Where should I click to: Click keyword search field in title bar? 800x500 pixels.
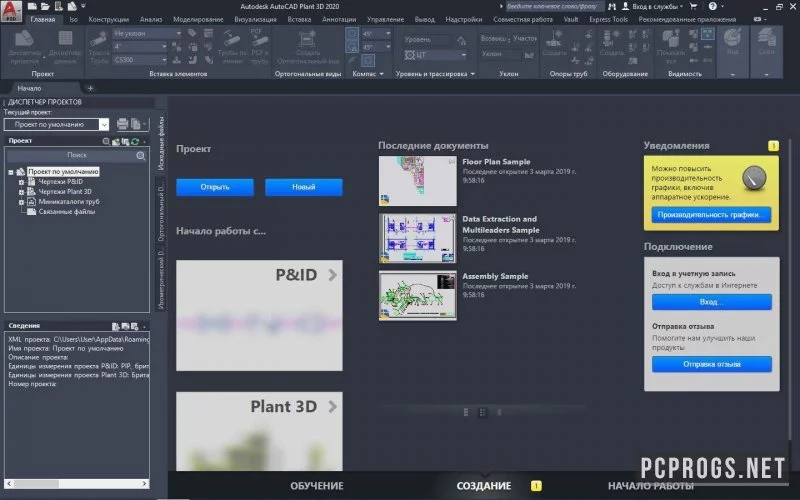click(x=555, y=6)
